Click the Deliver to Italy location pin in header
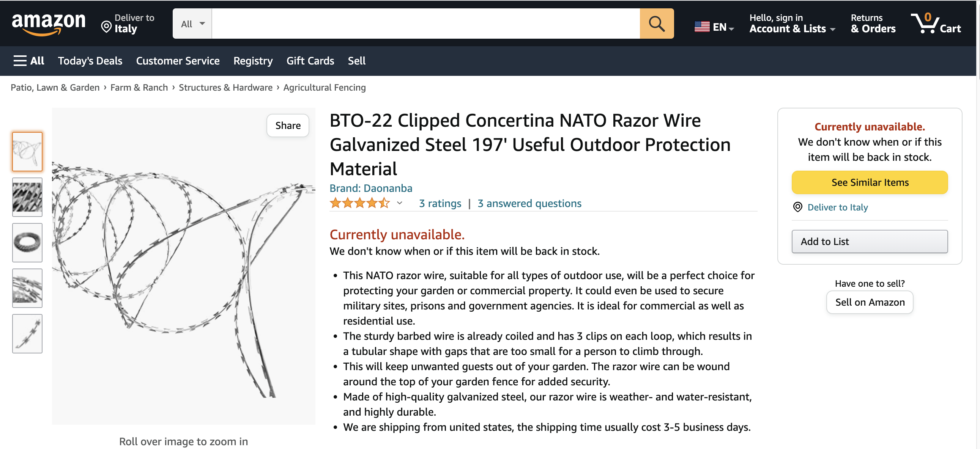 tap(106, 27)
